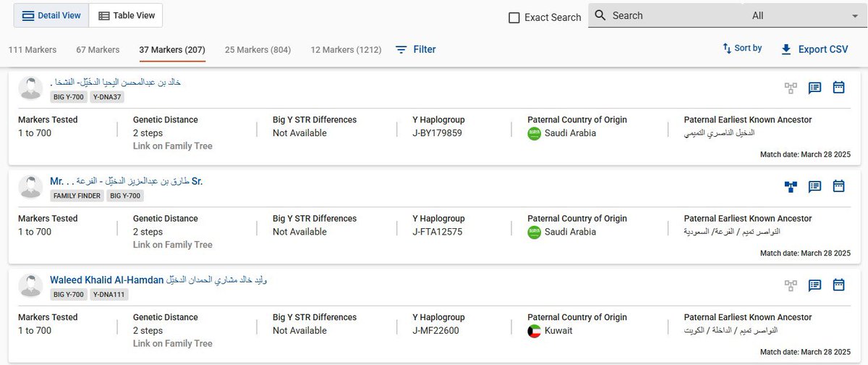The width and height of the screenshot is (868, 365).
Task: Switch to Table View
Action: coord(127,15)
